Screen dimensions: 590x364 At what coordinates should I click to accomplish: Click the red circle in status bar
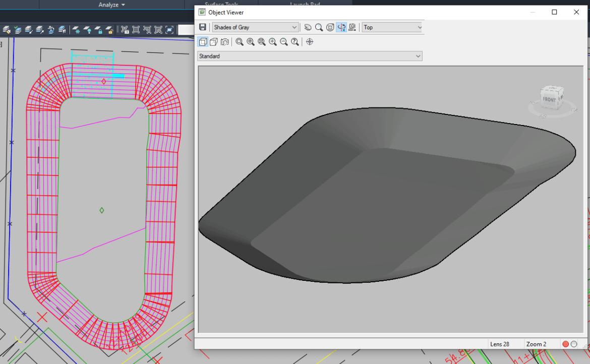[x=565, y=344]
